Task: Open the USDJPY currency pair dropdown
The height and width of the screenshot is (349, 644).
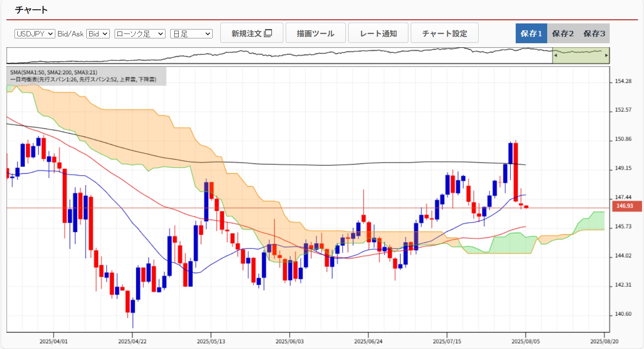Action: coord(35,34)
